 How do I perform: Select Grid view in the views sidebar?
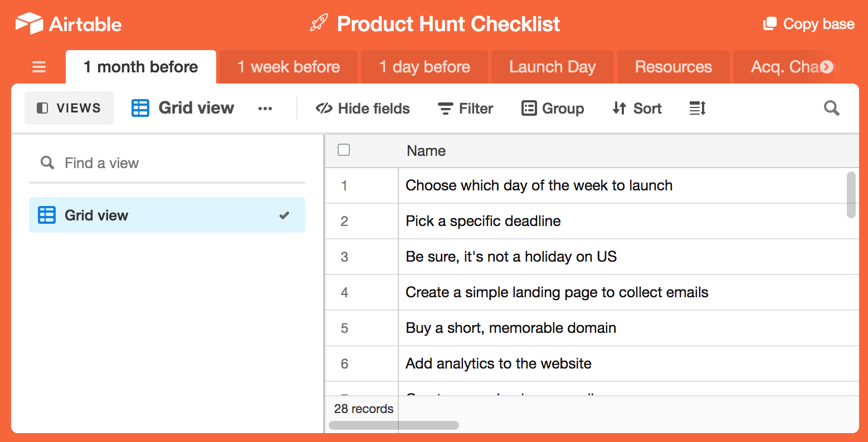[x=167, y=215]
